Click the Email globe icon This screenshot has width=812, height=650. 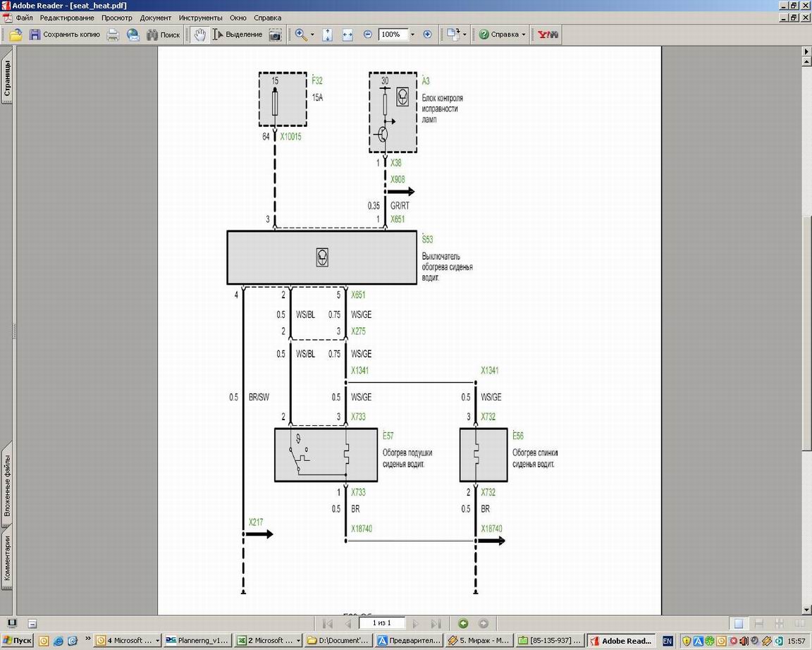pos(133,35)
